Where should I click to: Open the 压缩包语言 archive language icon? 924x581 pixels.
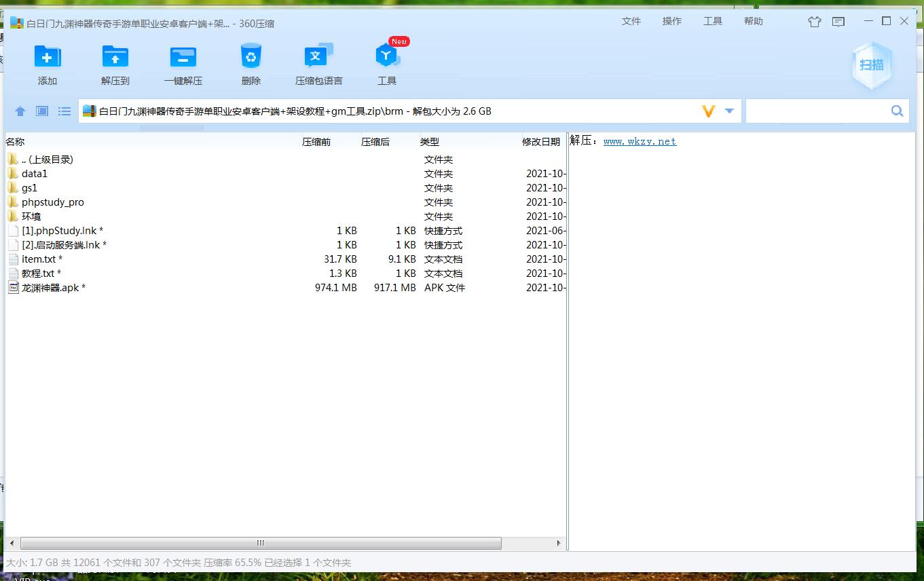318,58
